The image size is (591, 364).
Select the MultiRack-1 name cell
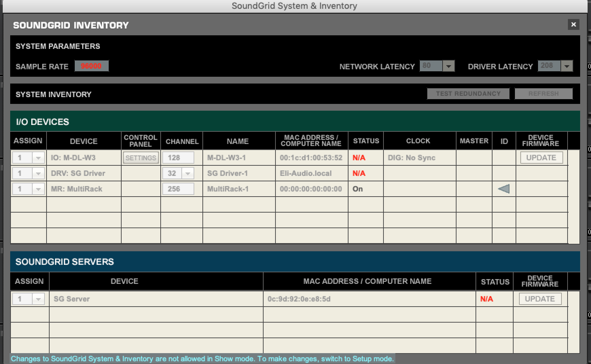(x=239, y=189)
